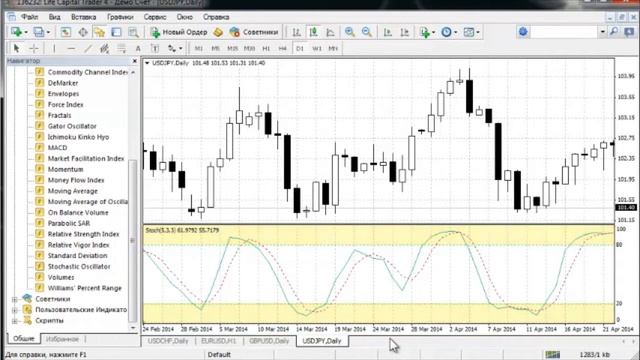This screenshot has width=640, height=360.
Task: Close the Navigator panel
Action: (135, 61)
